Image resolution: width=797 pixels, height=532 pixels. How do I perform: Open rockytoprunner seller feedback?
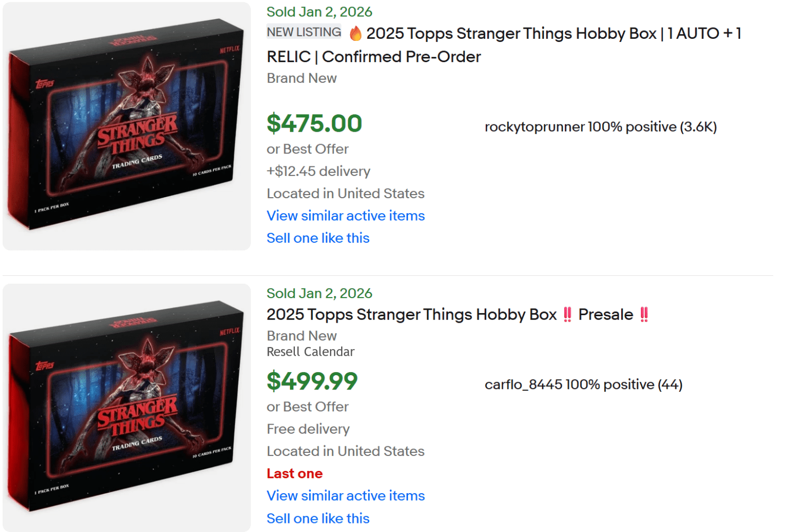tap(600, 127)
